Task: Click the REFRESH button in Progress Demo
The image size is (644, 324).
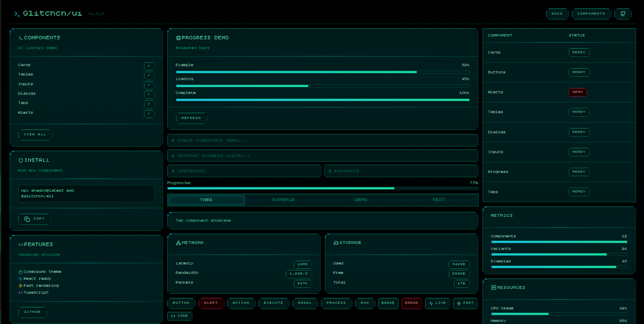Action: [x=191, y=118]
